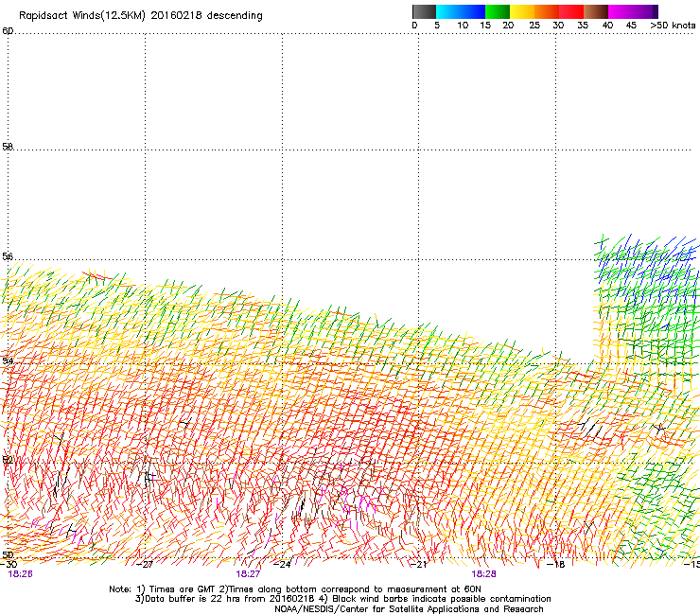Screen dimensions: 700x615
Task: Click the NOAA/NESDIS credit line
Action: [x=409, y=609]
